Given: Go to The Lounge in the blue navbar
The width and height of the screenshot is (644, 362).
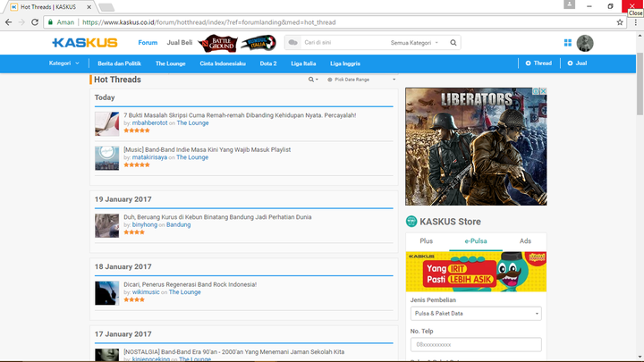Looking at the screenshot, I should (x=171, y=63).
